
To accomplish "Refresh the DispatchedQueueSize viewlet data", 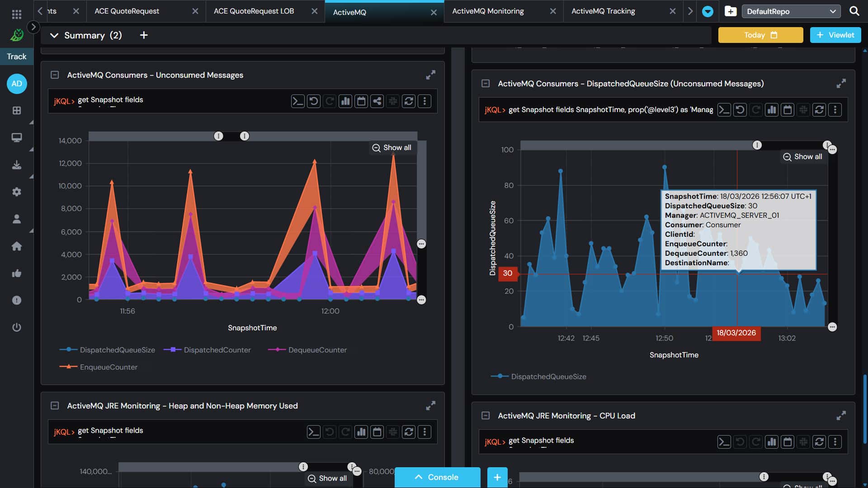I will 819,109.
